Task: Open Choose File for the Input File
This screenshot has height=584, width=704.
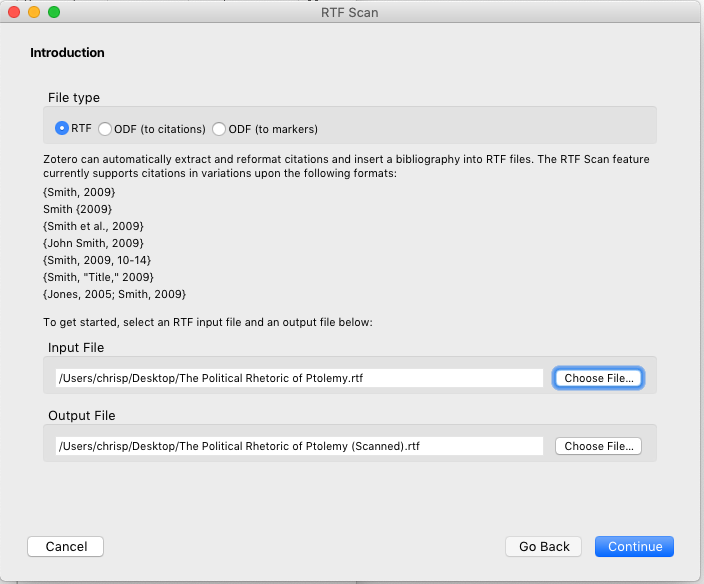Action: [x=598, y=378]
